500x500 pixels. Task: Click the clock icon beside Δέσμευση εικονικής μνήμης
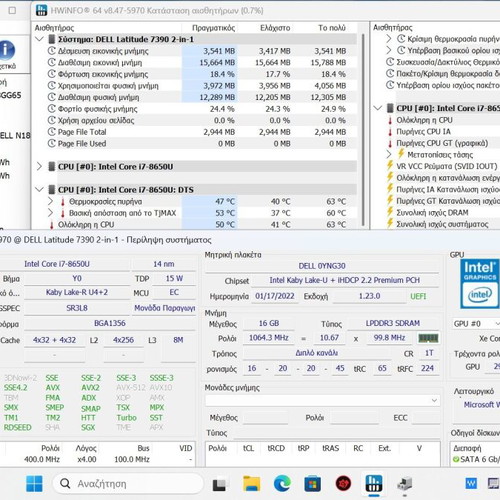[x=51, y=51]
